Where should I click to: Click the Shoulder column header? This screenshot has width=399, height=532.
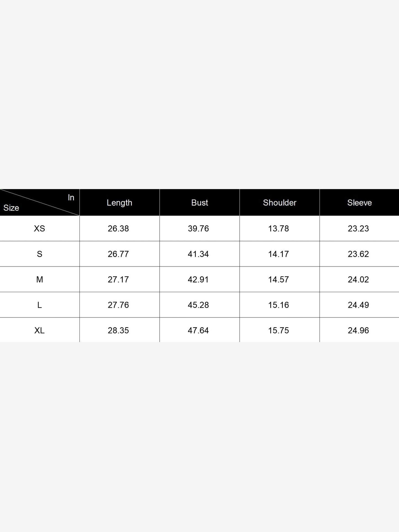coord(280,203)
